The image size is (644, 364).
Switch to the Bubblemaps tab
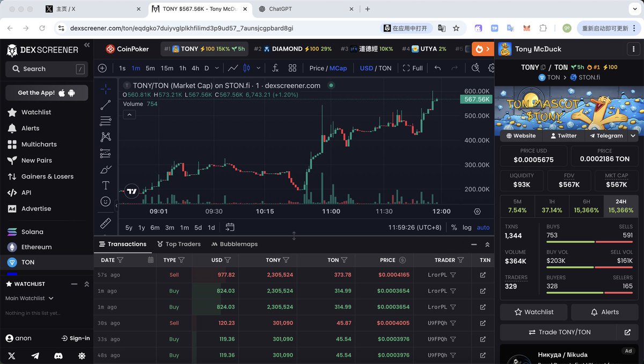[235, 244]
